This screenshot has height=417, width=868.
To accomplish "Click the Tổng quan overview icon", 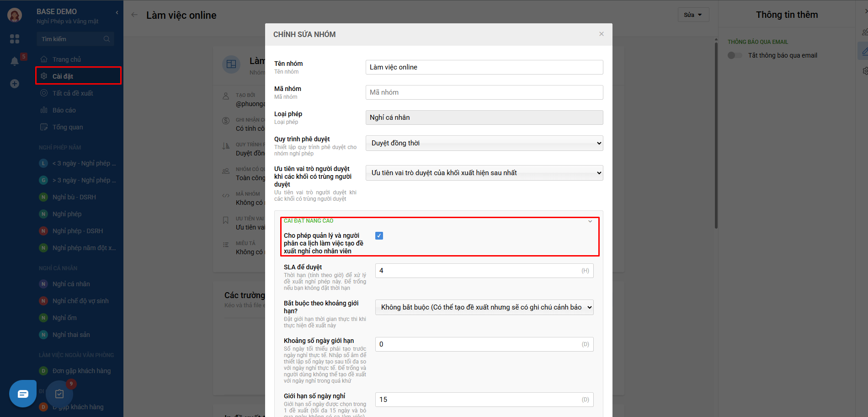I will 44,127.
